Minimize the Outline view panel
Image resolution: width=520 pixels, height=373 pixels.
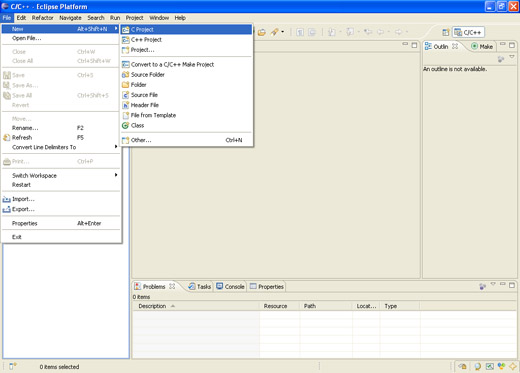[x=503, y=44]
